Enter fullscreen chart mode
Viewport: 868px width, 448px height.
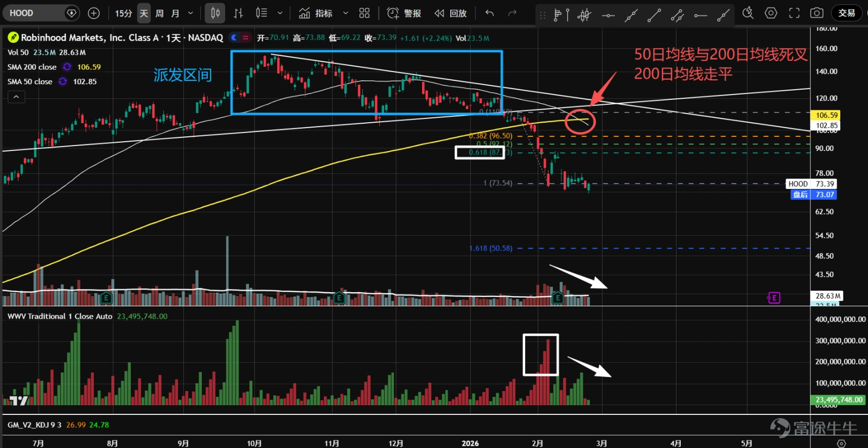point(794,13)
